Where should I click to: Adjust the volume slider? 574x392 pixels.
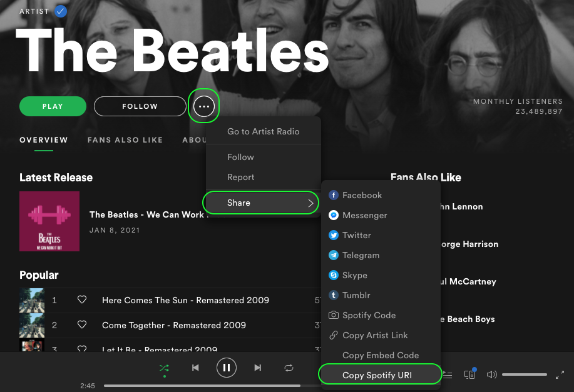(x=525, y=375)
